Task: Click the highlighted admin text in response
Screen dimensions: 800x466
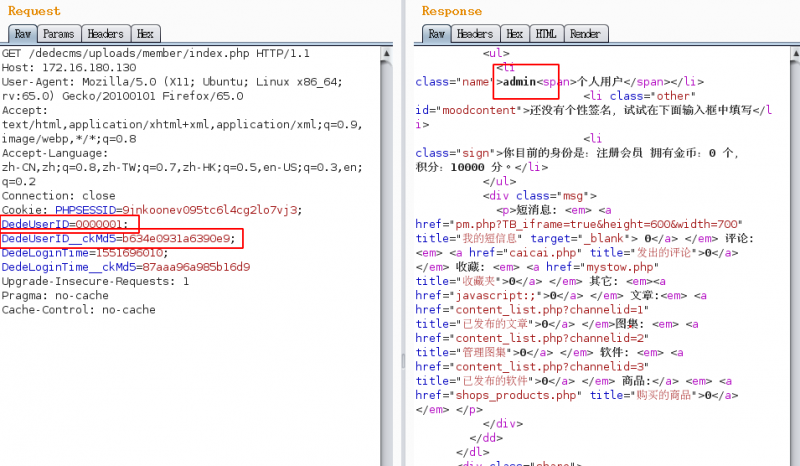Action: (x=519, y=81)
